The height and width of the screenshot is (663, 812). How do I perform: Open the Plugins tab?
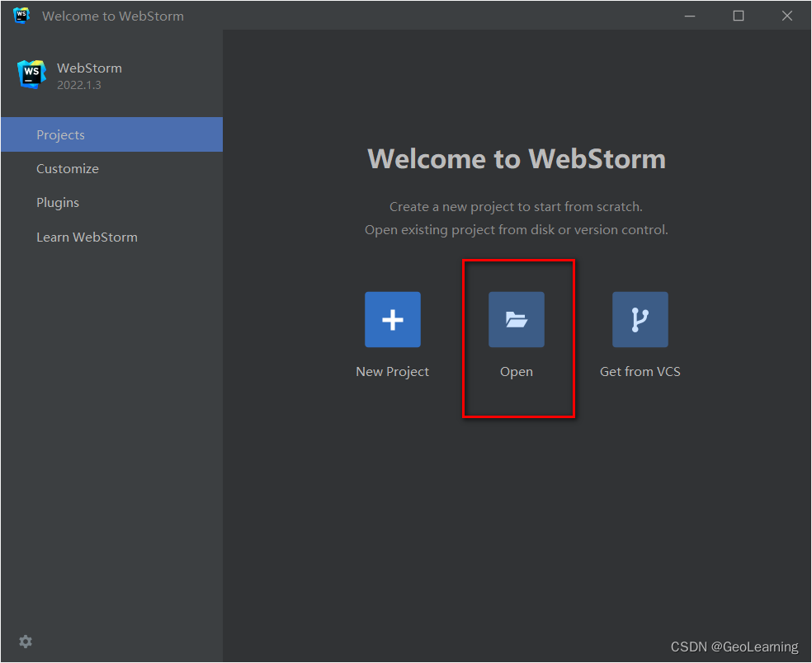click(x=112, y=202)
